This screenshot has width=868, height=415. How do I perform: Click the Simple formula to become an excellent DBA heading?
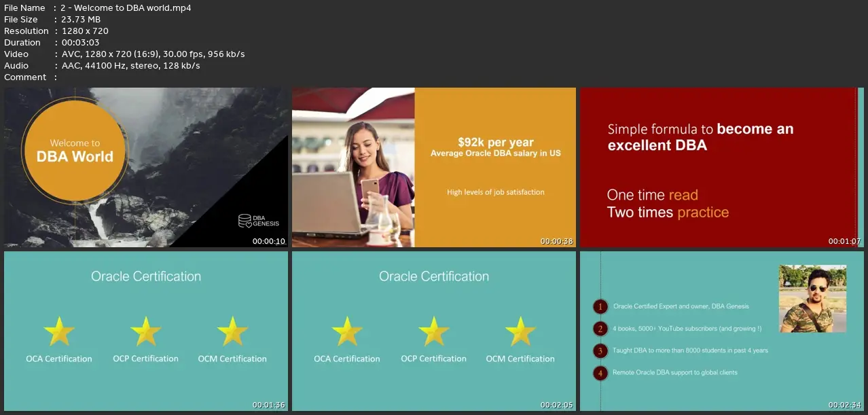pyautogui.click(x=700, y=137)
